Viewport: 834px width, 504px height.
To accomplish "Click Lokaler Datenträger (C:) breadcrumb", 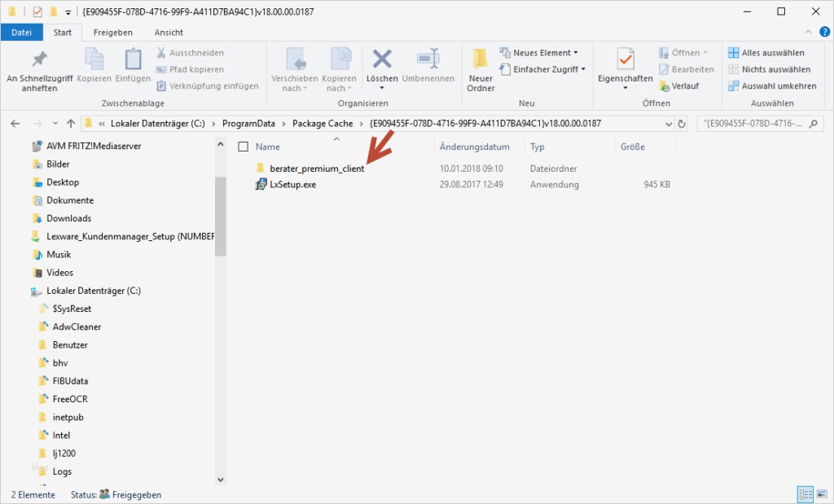I will pyautogui.click(x=157, y=123).
